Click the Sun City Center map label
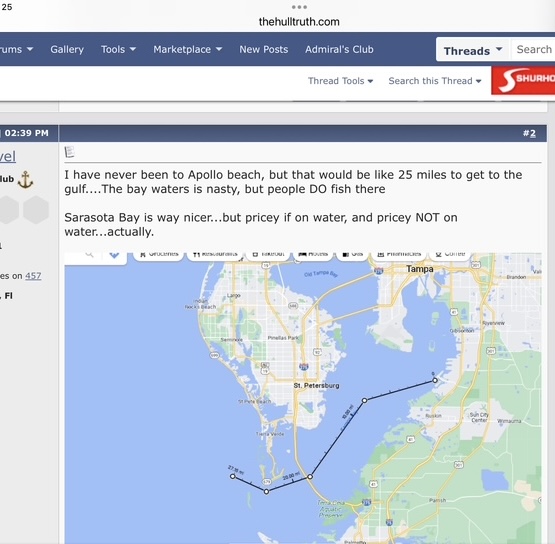Image resolution: width=555 pixels, height=544 pixels. tap(479, 417)
